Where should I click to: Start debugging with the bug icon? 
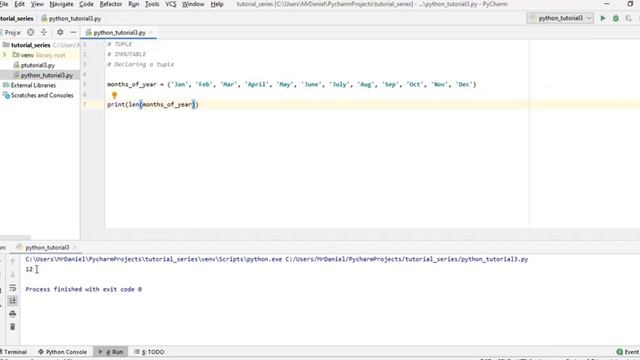[616, 18]
